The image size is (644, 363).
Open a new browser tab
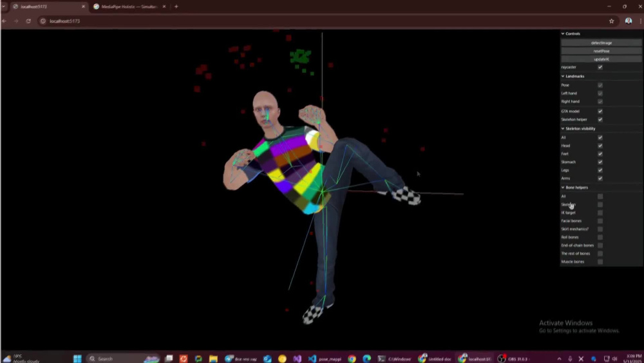[176, 6]
